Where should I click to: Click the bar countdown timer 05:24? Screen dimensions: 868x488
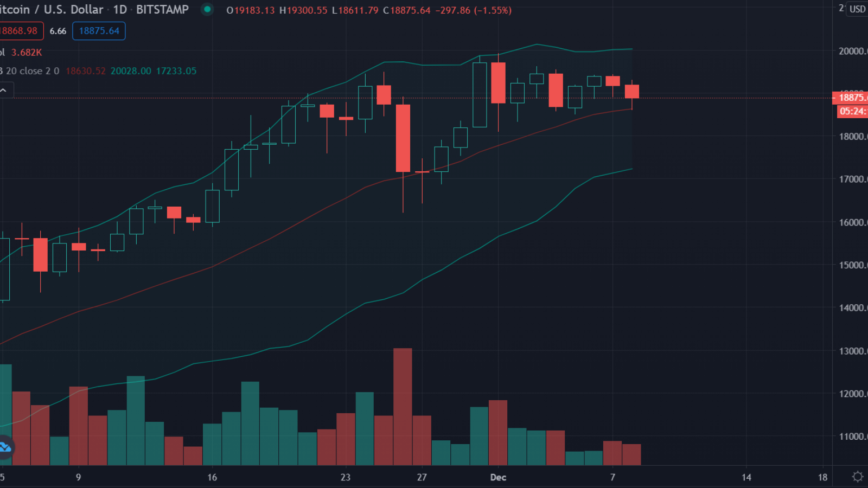853,111
